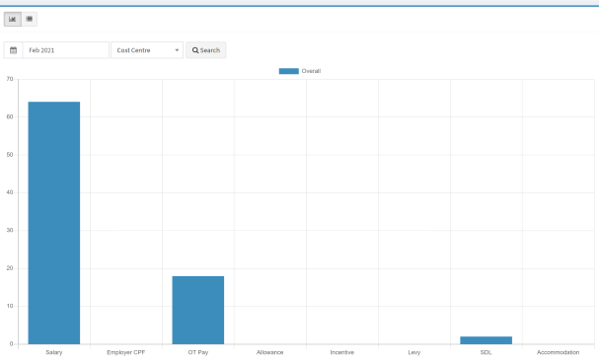
Task: Click the Overall legend label
Action: [311, 71]
